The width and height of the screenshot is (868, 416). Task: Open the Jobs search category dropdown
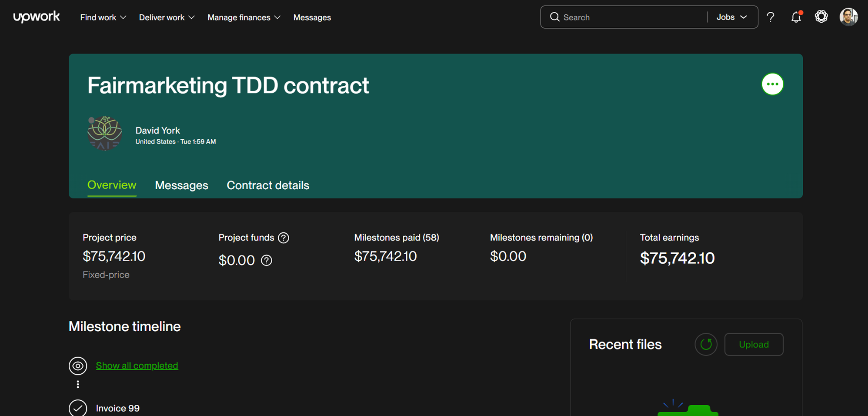point(732,17)
